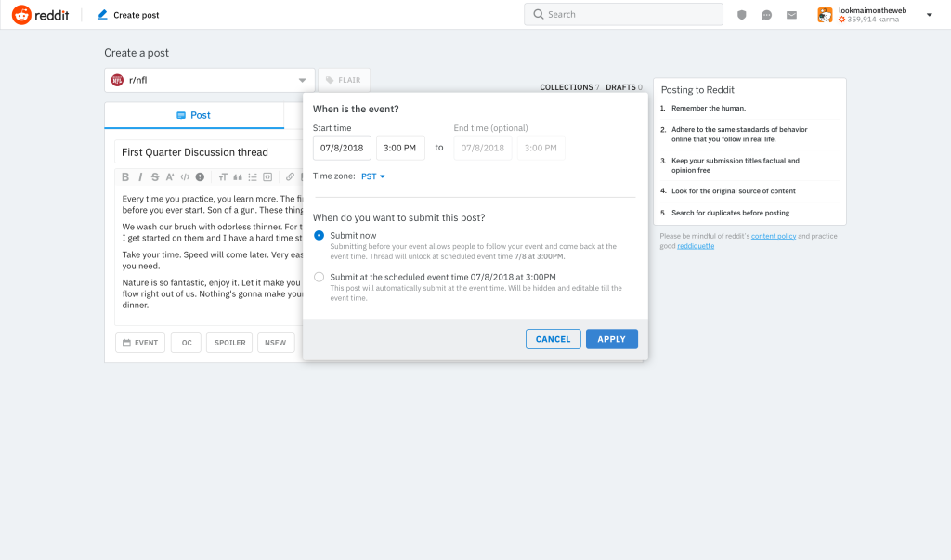Open the mail inbox icon
Image resolution: width=951 pixels, height=560 pixels.
click(791, 15)
